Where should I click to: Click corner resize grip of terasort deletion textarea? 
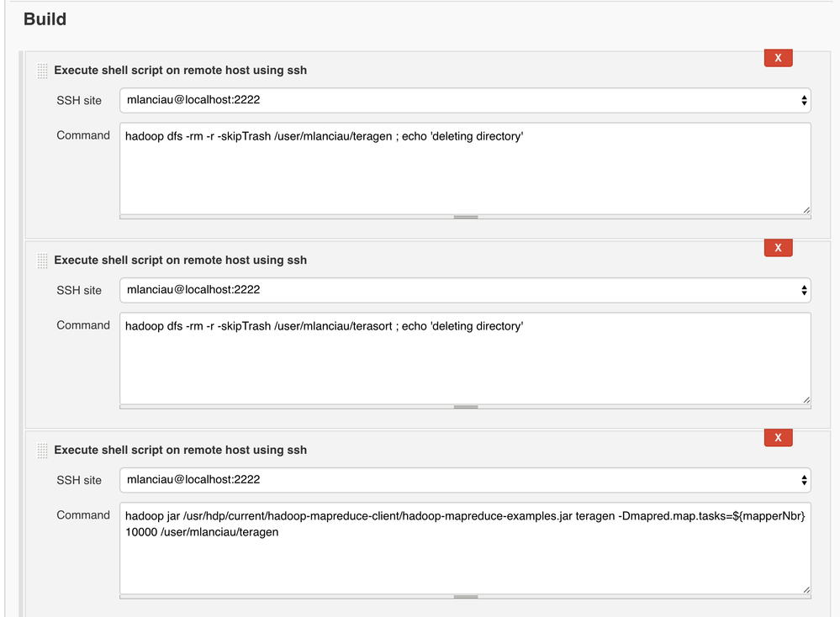[x=806, y=399]
